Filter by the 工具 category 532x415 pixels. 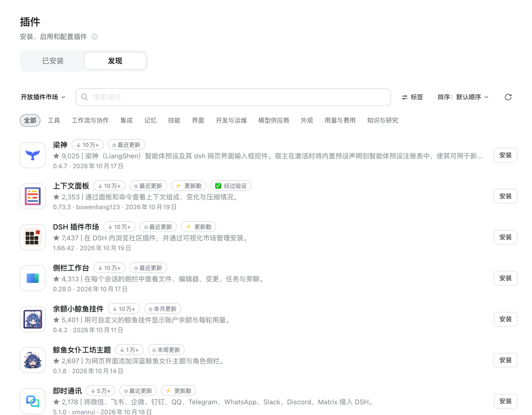tap(54, 120)
